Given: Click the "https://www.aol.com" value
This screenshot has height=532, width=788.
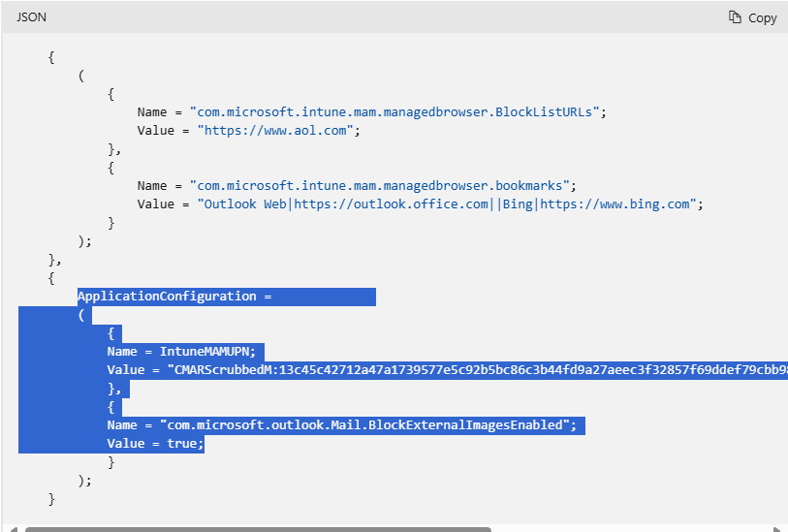Looking at the screenshot, I should coord(275,131).
